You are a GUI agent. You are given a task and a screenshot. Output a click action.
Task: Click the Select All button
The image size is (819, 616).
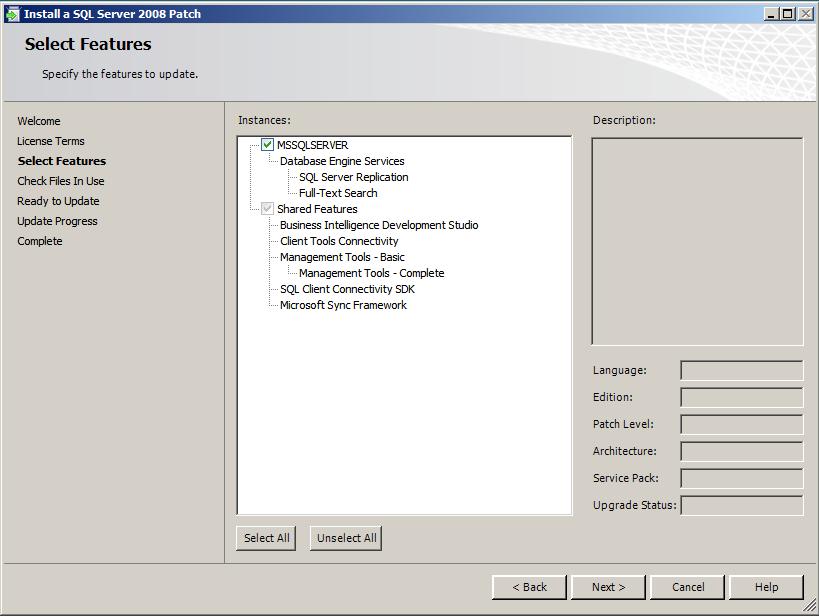click(265, 537)
